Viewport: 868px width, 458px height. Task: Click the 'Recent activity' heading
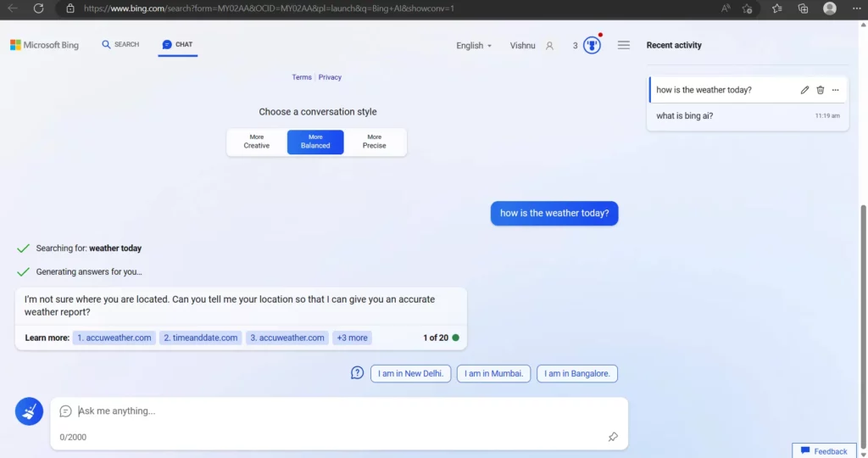click(x=674, y=46)
